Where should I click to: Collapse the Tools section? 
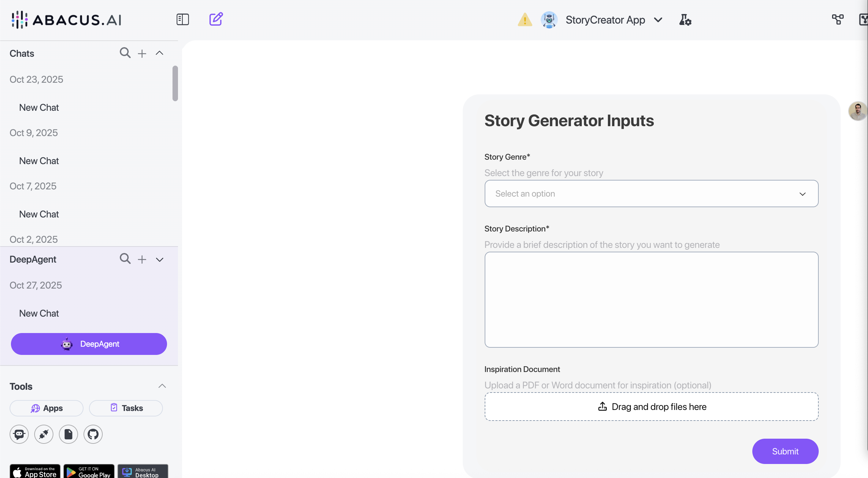pos(162,386)
